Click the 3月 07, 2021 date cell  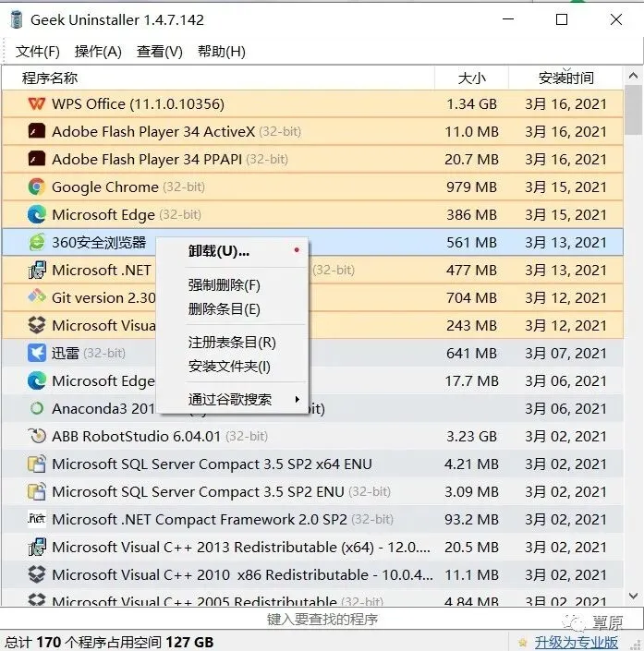click(x=565, y=353)
